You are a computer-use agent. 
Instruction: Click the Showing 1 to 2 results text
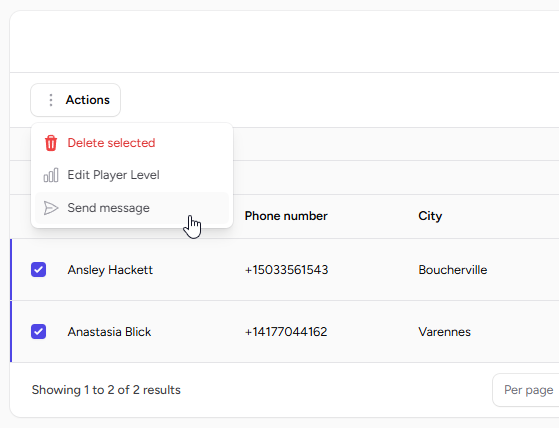click(x=106, y=390)
